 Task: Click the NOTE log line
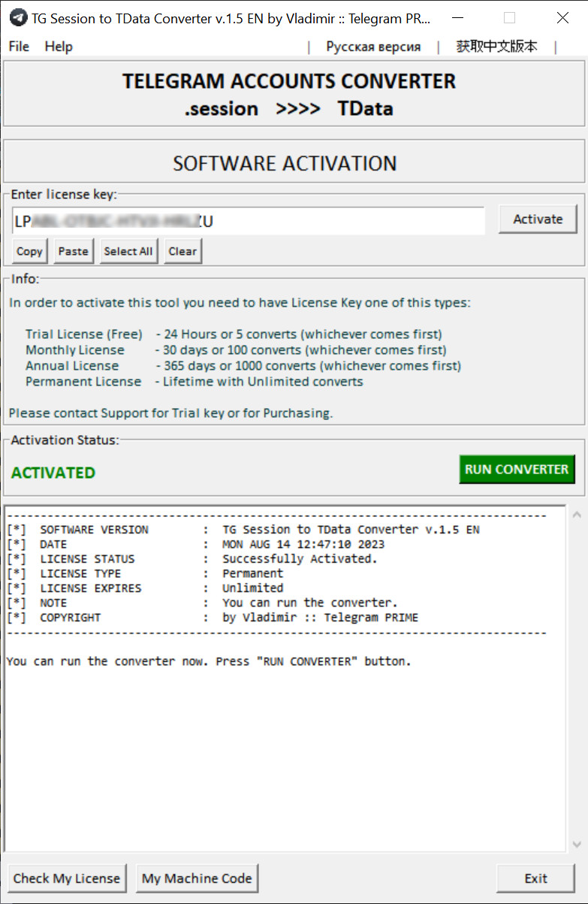[x=202, y=603]
